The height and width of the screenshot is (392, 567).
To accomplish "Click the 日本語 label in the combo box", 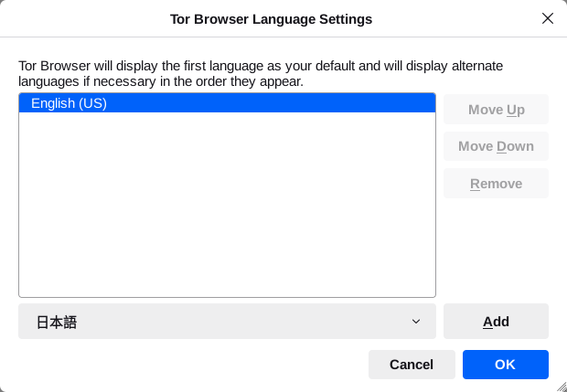I will tap(57, 323).
